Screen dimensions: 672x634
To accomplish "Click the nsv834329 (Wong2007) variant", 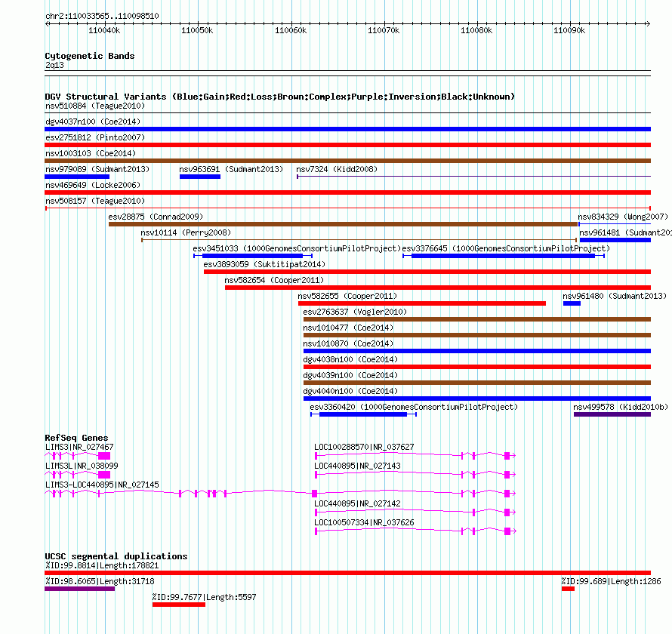I will pyautogui.click(x=615, y=224).
